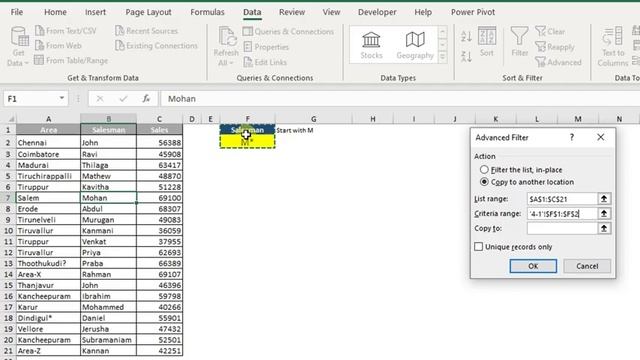
Task: Open the File tab
Action: [17, 12]
